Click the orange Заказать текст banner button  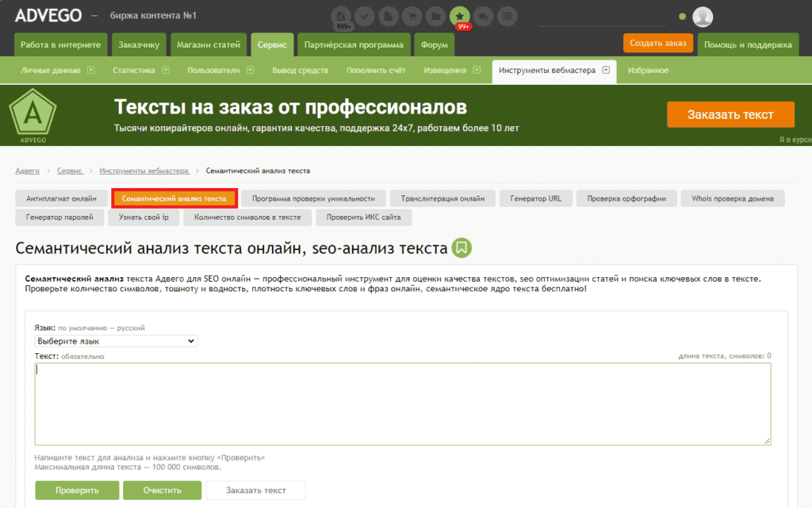click(x=730, y=114)
